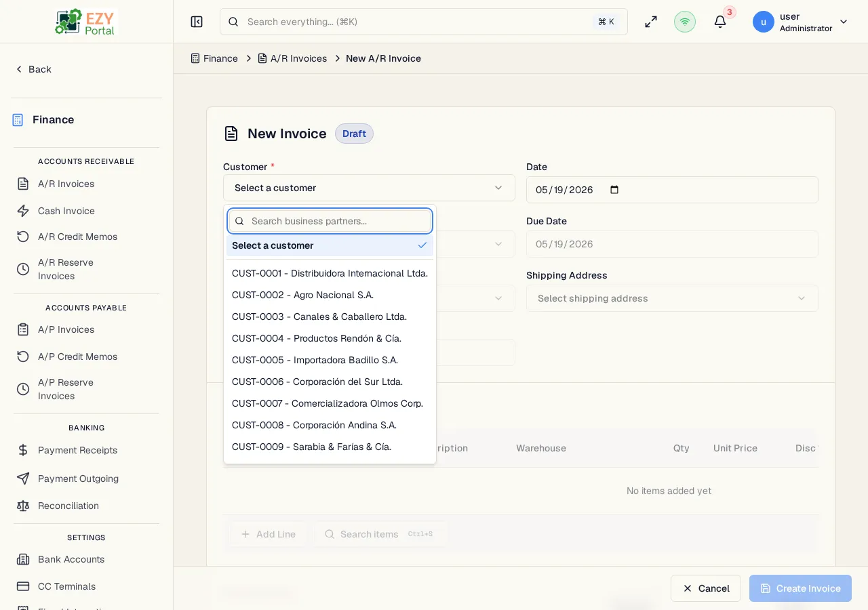Cancel the new invoice
The height and width of the screenshot is (610, 868).
(706, 588)
